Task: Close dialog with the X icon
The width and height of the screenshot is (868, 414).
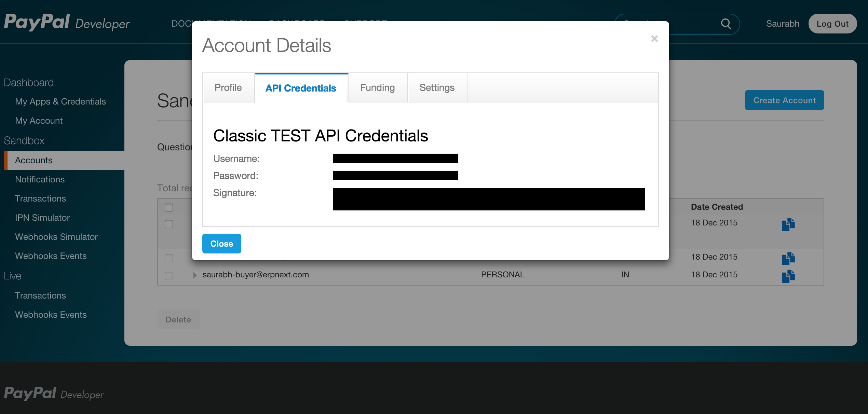Action: pos(654,39)
